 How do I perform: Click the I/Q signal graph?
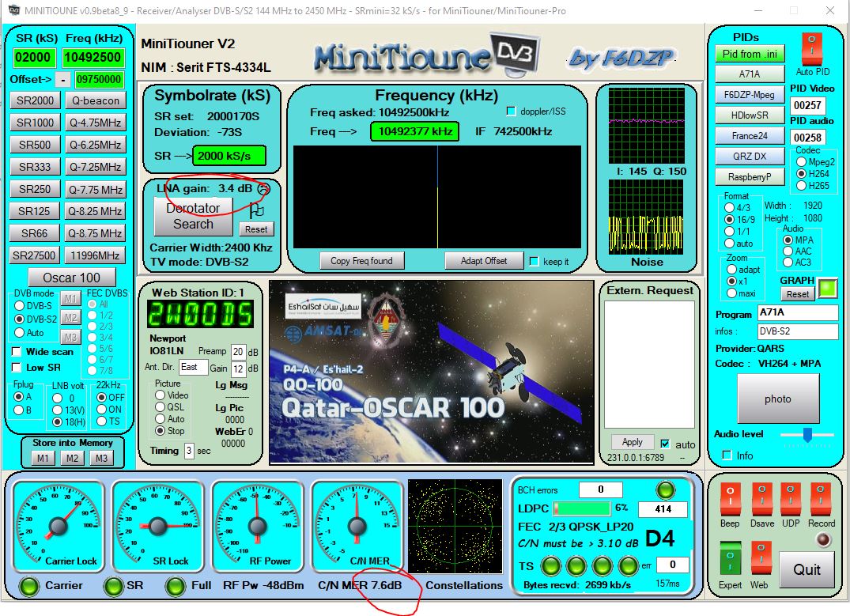[646, 126]
